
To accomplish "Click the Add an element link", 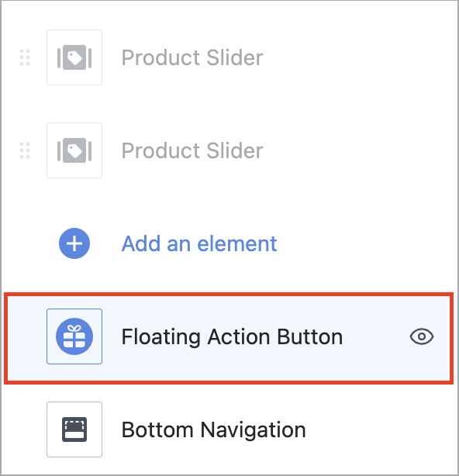I will pos(199,243).
